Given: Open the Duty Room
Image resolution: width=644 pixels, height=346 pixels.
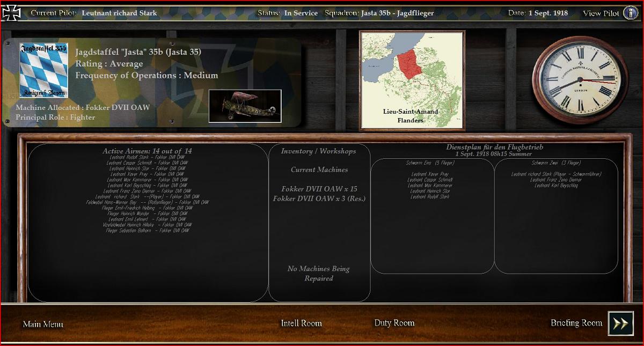Looking at the screenshot, I should click(x=394, y=323).
